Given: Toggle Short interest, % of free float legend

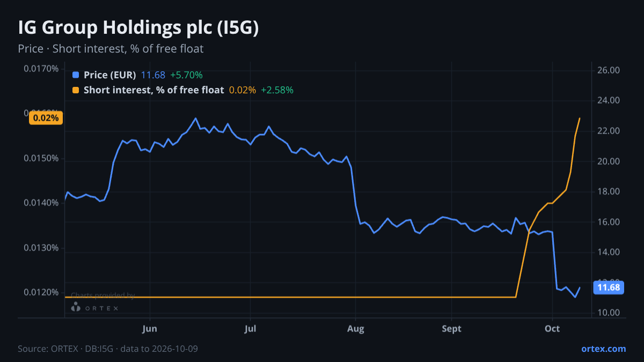Looking at the screenshot, I should click(153, 90).
